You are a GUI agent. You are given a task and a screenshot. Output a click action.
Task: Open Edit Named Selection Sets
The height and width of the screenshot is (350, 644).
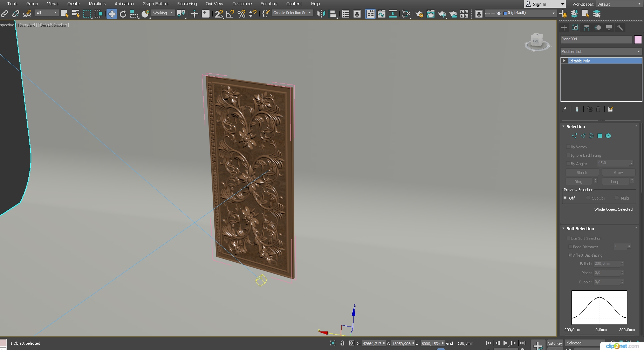pyautogui.click(x=266, y=14)
